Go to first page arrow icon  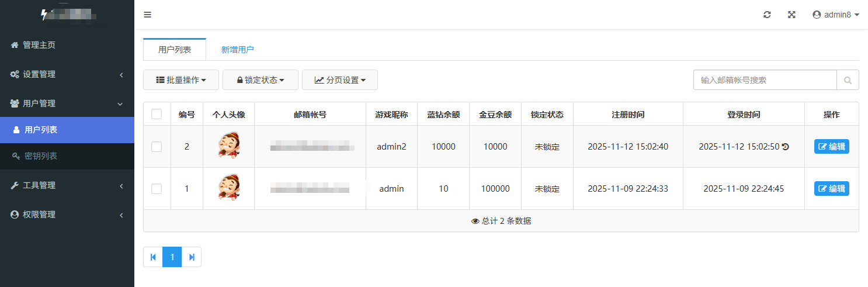pos(153,257)
